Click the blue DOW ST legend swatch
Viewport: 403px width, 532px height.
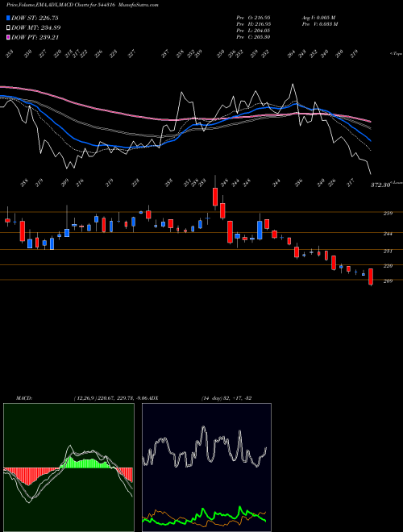click(8, 18)
